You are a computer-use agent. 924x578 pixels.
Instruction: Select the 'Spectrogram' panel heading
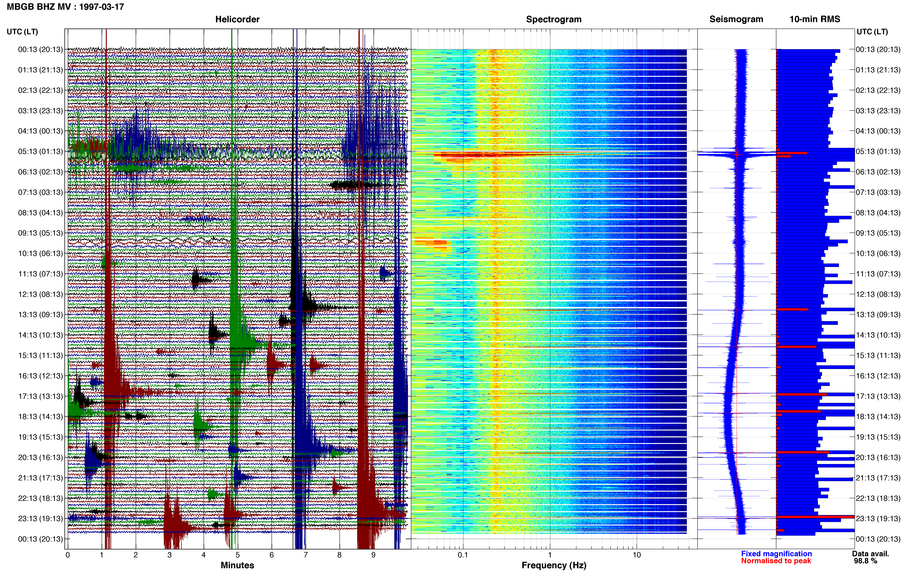tap(554, 19)
